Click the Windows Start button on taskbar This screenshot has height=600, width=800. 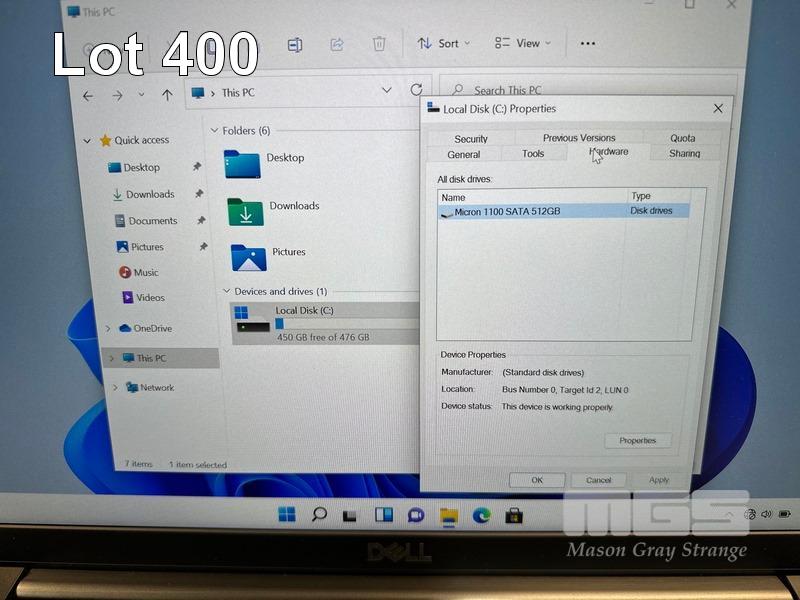[x=287, y=515]
